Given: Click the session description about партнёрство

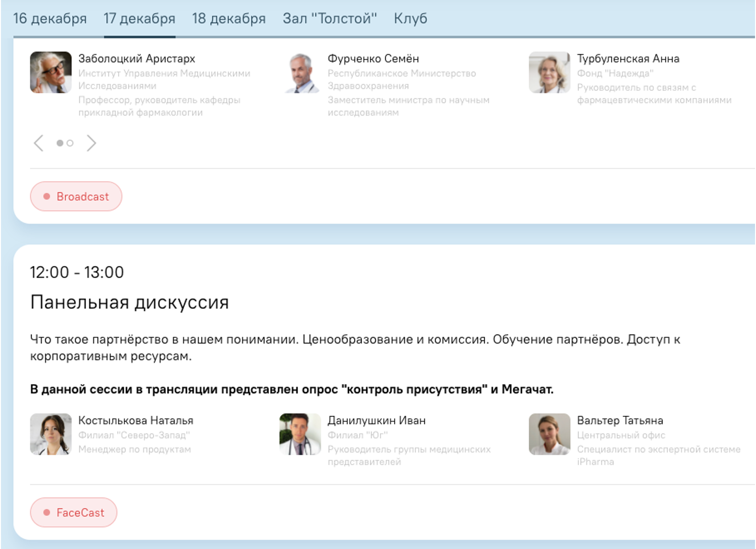Looking at the screenshot, I should [355, 347].
